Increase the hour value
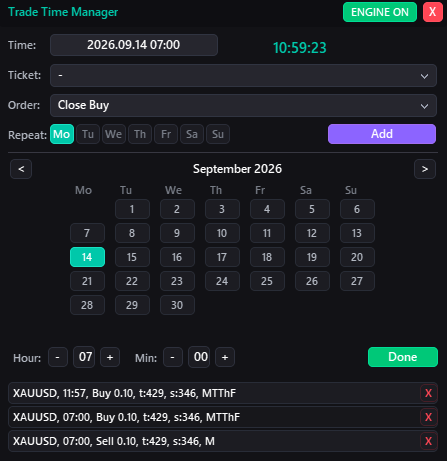Screen dimensions: 447x461 pyautogui.click(x=110, y=357)
